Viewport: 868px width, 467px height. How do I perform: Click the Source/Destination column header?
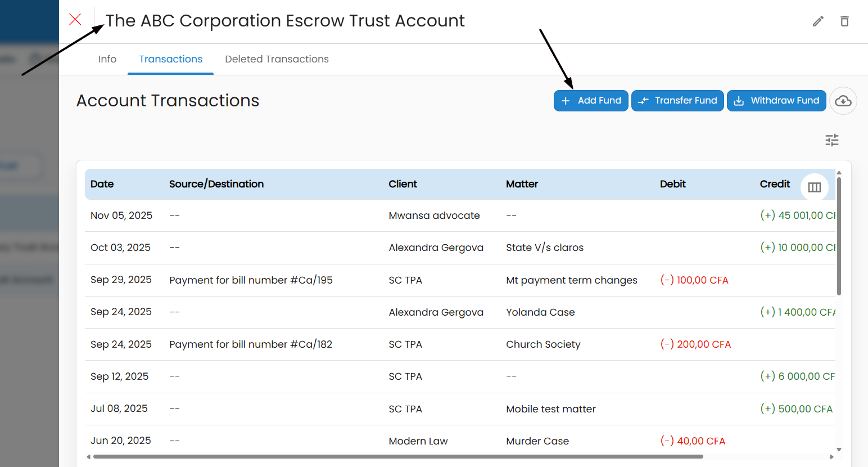pyautogui.click(x=216, y=184)
